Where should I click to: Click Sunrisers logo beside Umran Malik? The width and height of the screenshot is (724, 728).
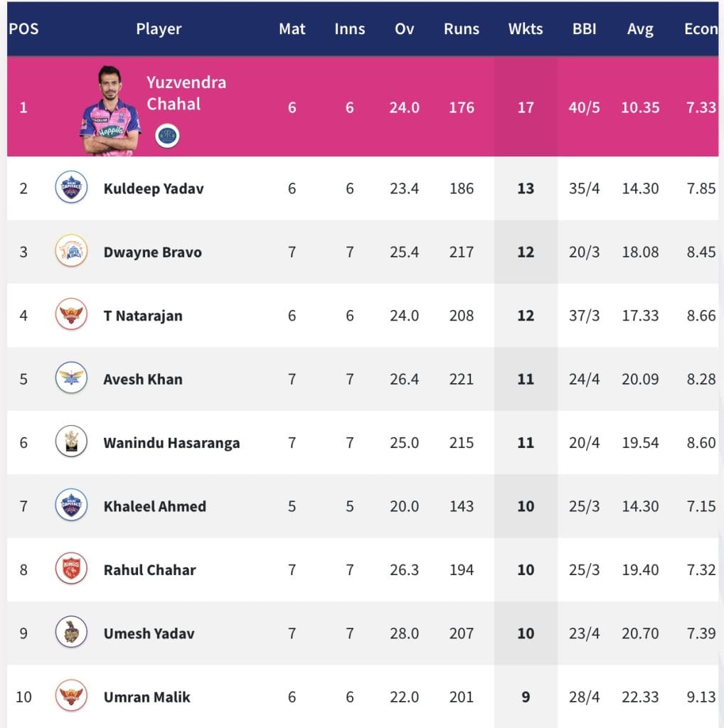[71, 696]
